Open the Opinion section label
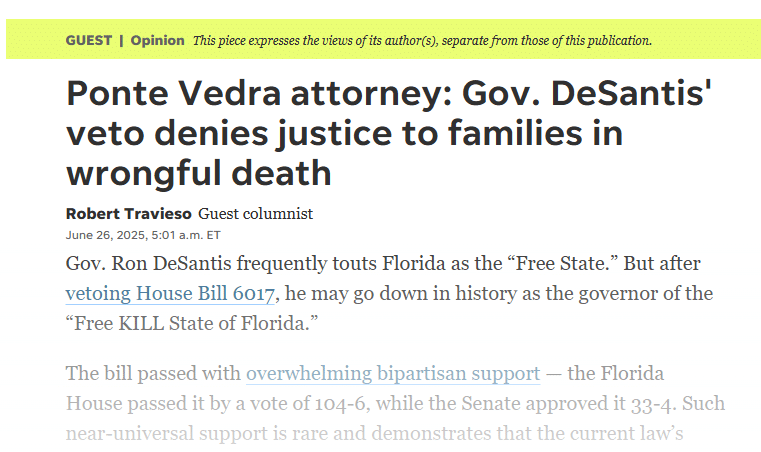The image size is (761, 452). (x=157, y=41)
